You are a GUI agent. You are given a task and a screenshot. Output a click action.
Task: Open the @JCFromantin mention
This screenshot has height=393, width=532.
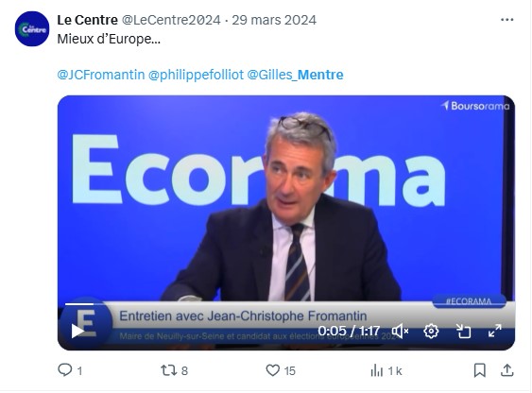pyautogui.click(x=101, y=75)
